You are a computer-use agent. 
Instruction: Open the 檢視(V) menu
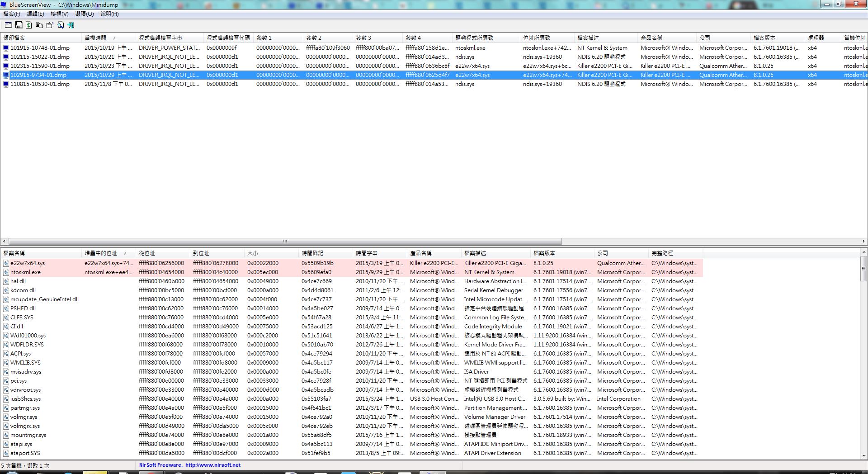pos(59,14)
